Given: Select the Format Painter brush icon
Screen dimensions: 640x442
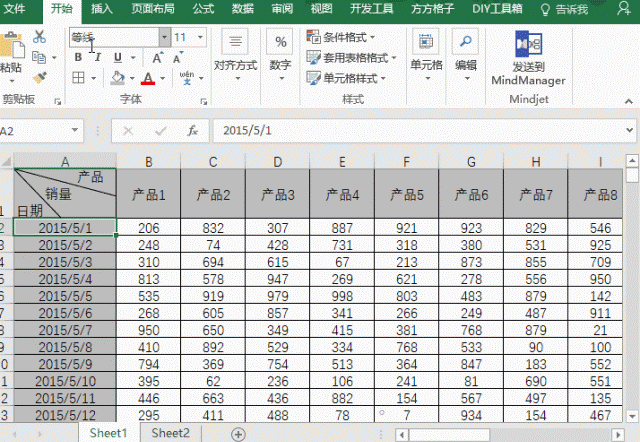Looking at the screenshot, I should coord(40,77).
